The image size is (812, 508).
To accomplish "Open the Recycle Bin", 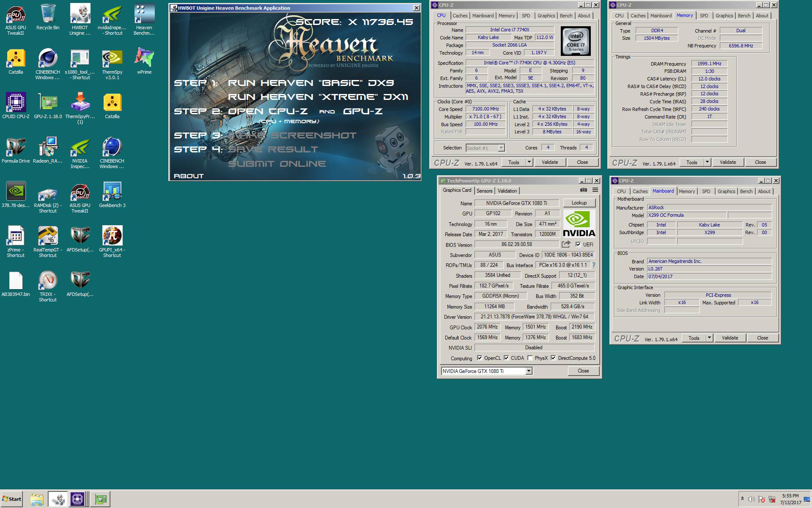I will pos(48,17).
